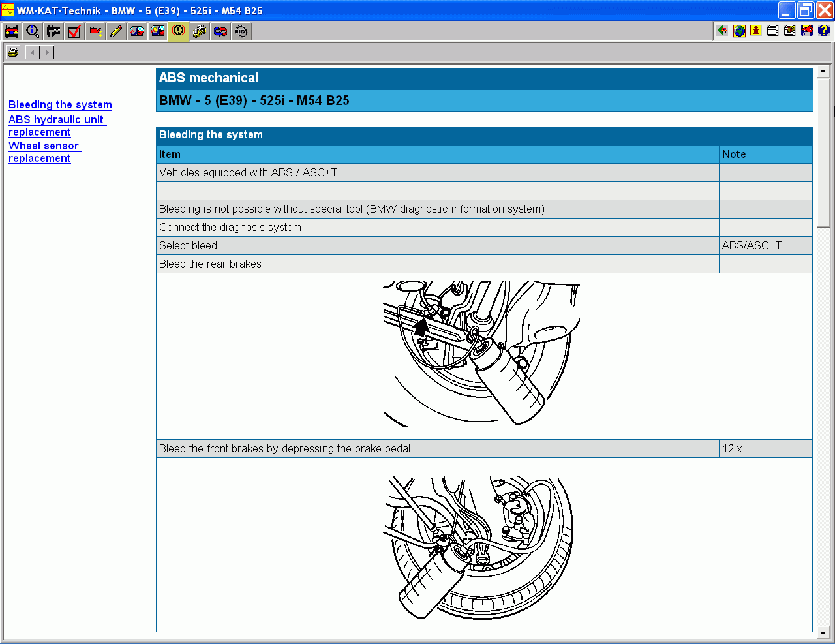Open the yellow gears mechanical icon
Screen dimensions: 835x644
pos(200,31)
